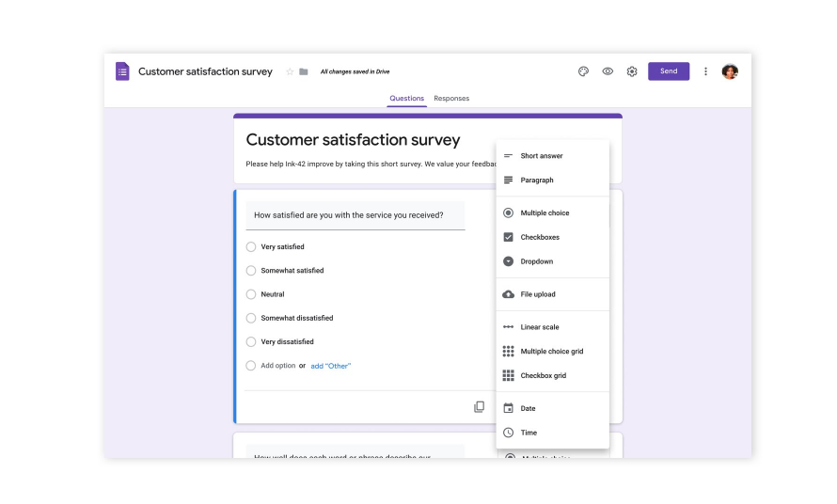Open the three-dot more options menu
This screenshot has width=837, height=504.
pos(705,71)
